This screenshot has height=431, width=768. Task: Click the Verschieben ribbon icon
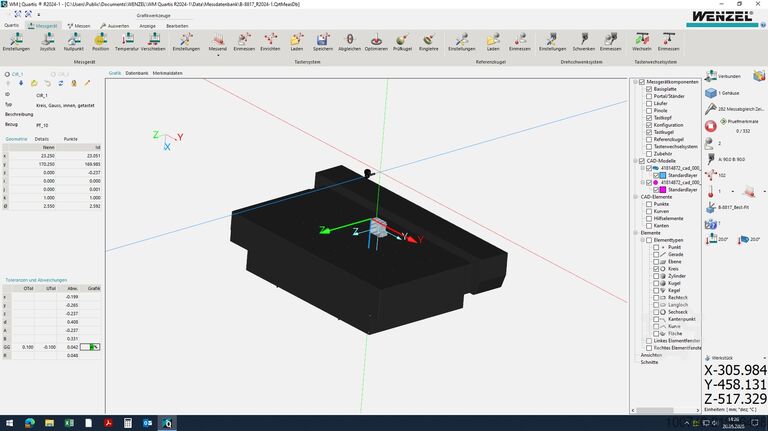point(153,42)
